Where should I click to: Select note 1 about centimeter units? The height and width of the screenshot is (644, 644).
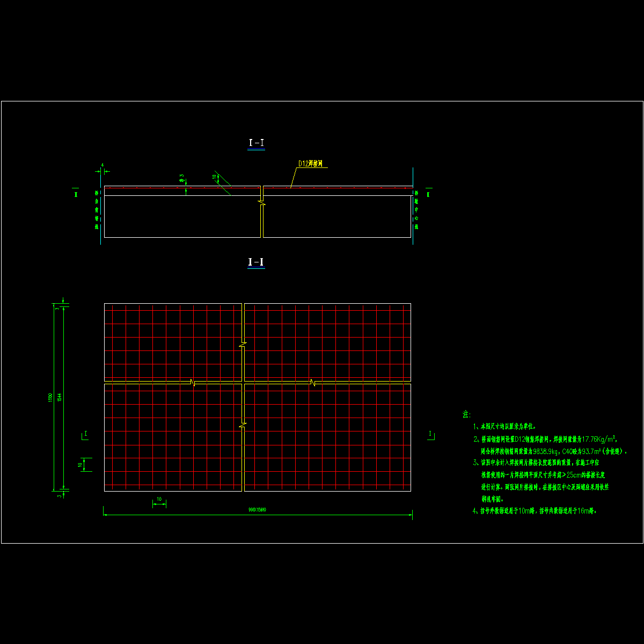504,427
